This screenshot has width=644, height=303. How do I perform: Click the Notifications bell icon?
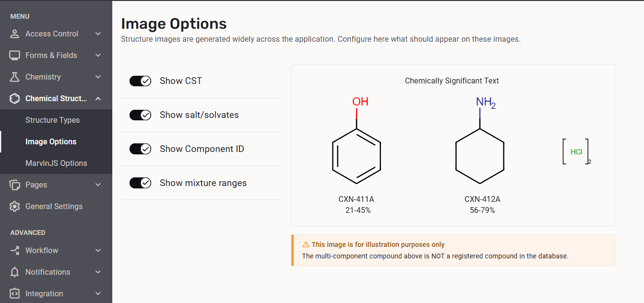point(14,272)
